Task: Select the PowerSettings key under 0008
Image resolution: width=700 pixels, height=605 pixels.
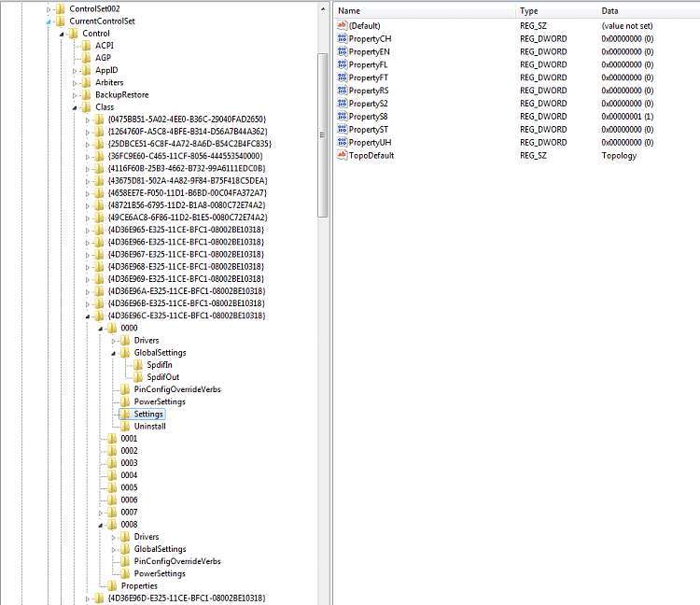Action: pos(160,573)
